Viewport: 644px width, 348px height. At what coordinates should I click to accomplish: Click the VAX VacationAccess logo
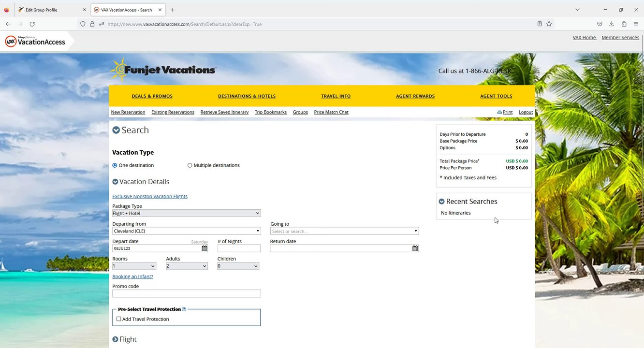[35, 42]
